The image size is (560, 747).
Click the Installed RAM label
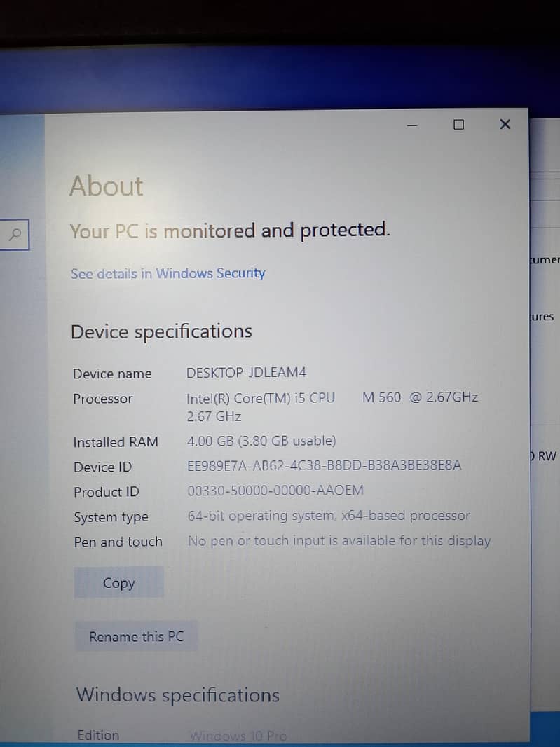pyautogui.click(x=116, y=443)
